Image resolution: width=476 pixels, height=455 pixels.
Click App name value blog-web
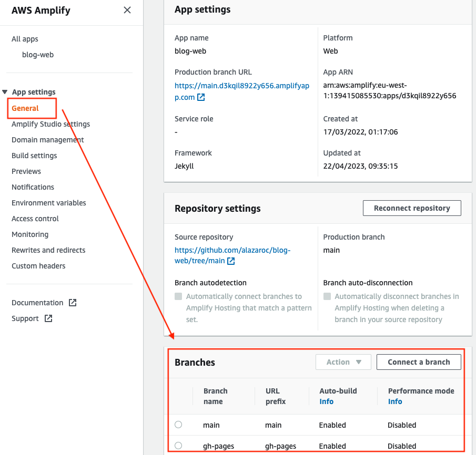click(190, 51)
